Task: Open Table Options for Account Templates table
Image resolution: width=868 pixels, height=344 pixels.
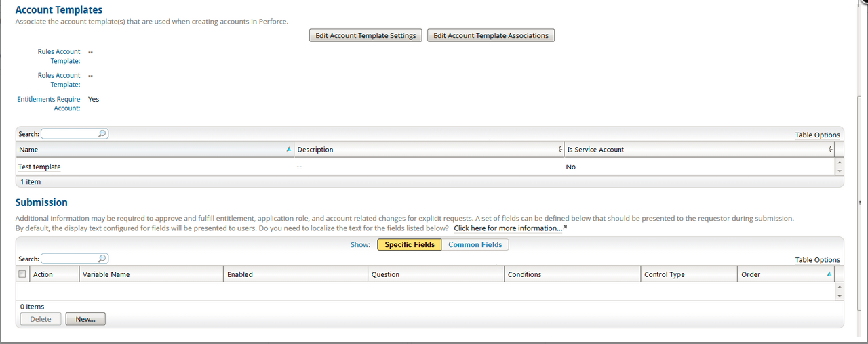Action: [x=817, y=135]
